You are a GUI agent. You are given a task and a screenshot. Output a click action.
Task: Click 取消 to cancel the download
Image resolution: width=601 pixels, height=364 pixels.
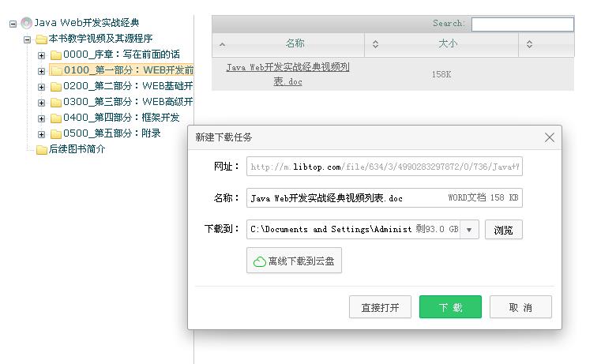click(520, 307)
